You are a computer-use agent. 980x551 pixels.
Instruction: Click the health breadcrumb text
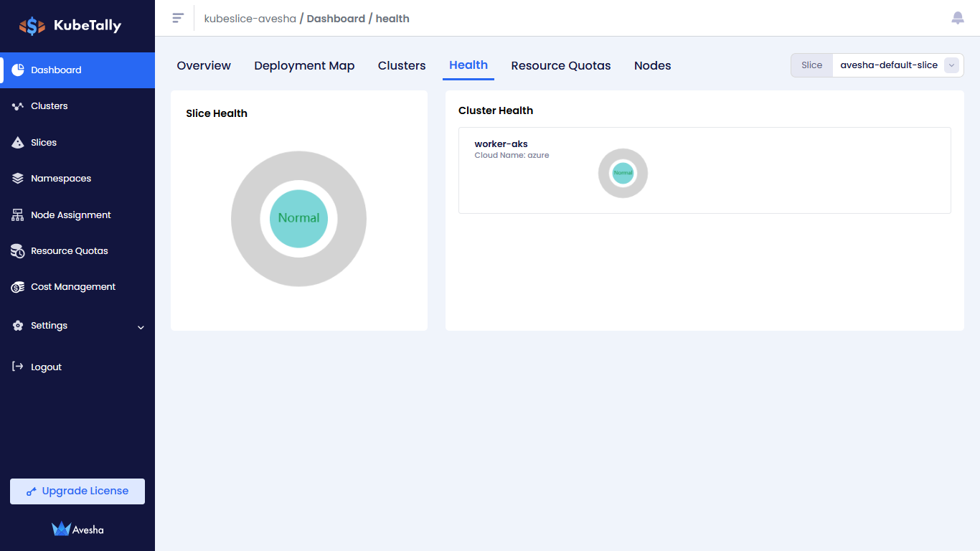[x=392, y=19]
